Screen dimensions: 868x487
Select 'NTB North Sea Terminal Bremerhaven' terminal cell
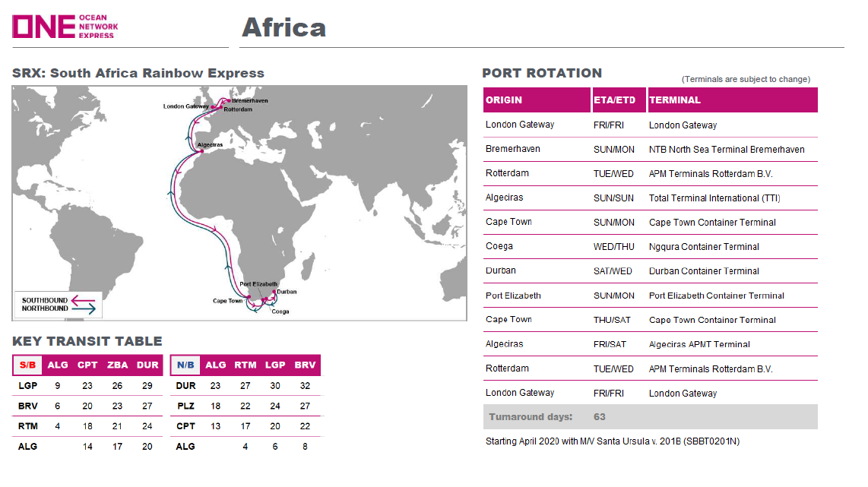(727, 150)
